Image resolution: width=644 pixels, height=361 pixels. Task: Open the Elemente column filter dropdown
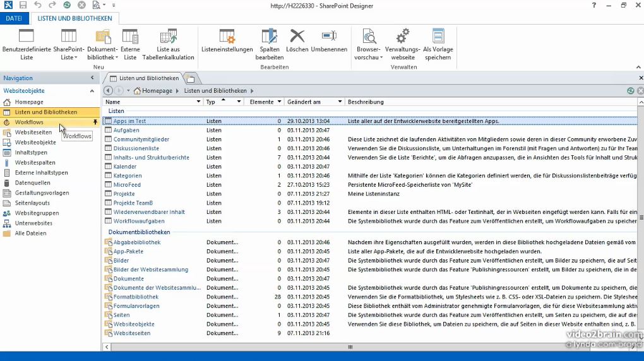(279, 102)
